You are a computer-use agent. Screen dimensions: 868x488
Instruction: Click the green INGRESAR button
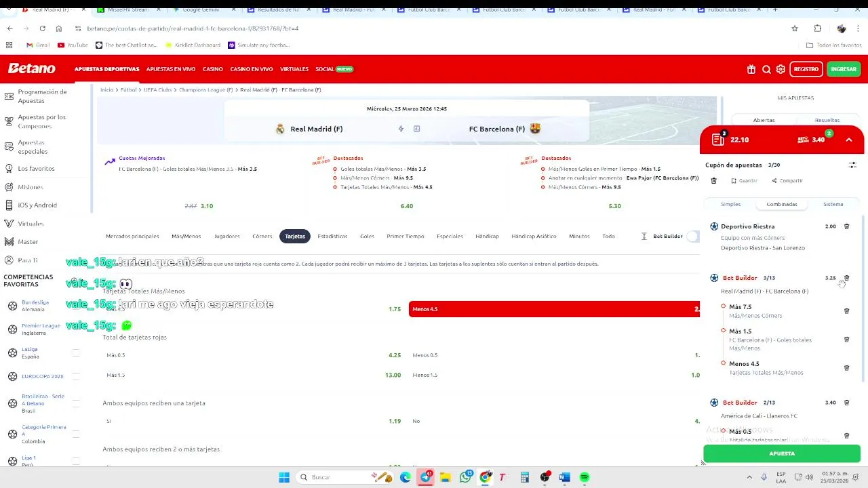[844, 69]
